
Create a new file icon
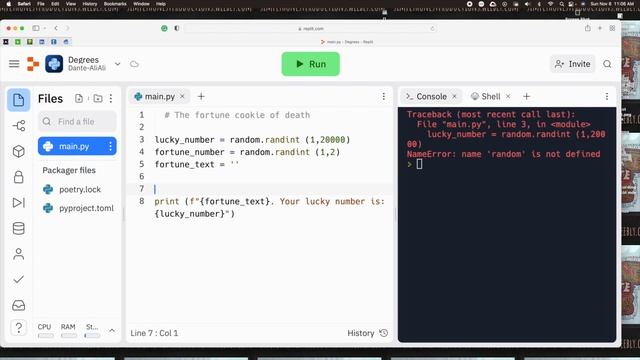[x=79, y=98]
